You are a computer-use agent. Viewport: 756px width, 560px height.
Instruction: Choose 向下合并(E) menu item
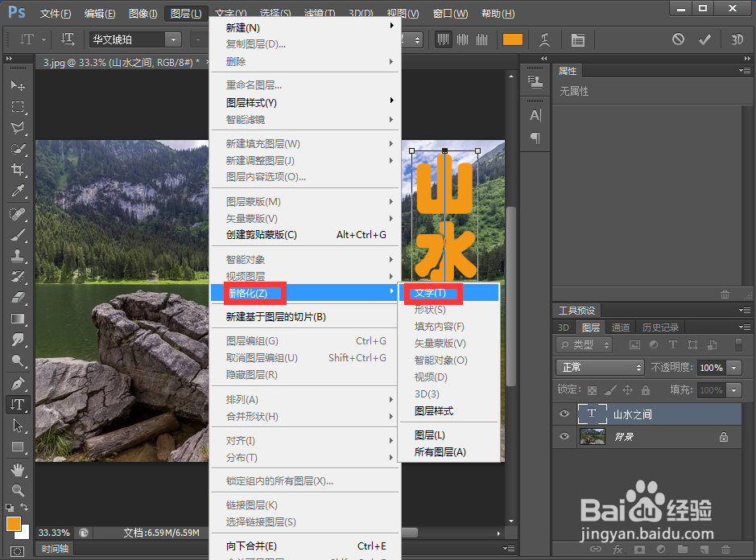pos(305,546)
